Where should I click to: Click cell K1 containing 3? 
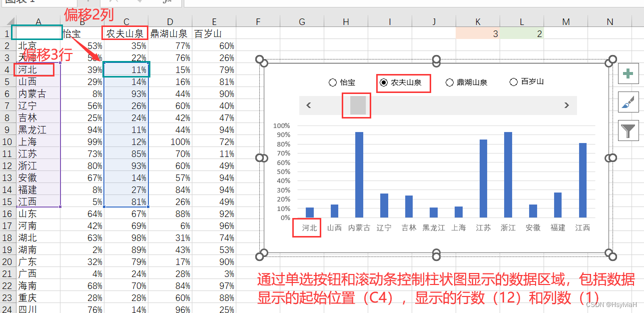[478, 33]
